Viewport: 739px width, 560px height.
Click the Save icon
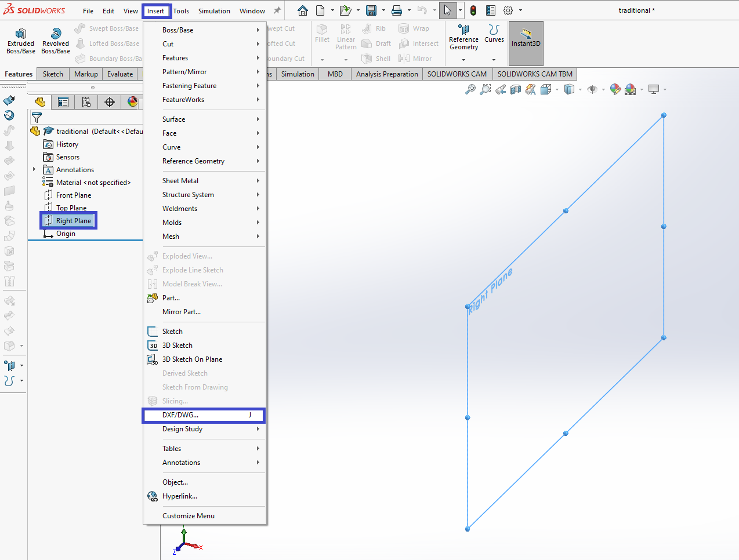371,10
